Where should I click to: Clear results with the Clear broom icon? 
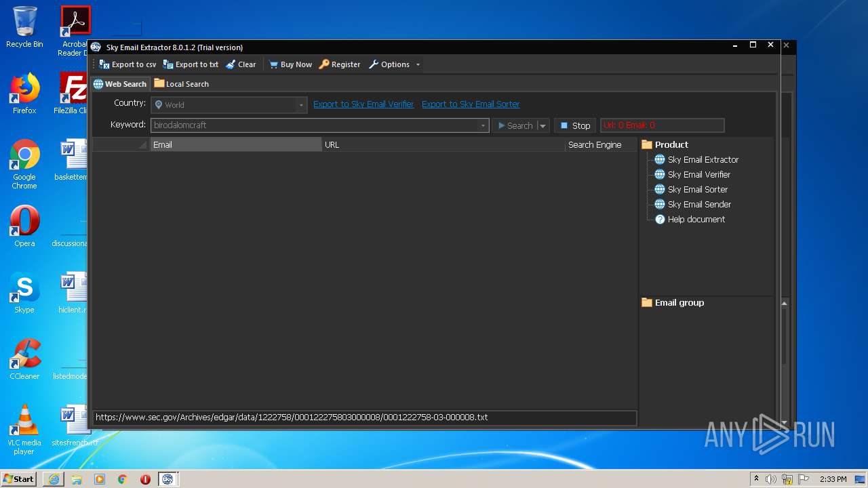pyautogui.click(x=241, y=64)
